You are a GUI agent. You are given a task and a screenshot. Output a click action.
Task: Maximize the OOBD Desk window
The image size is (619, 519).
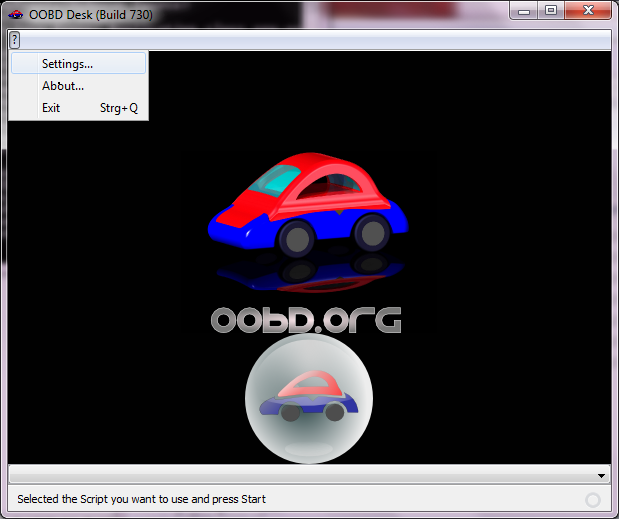pos(551,10)
